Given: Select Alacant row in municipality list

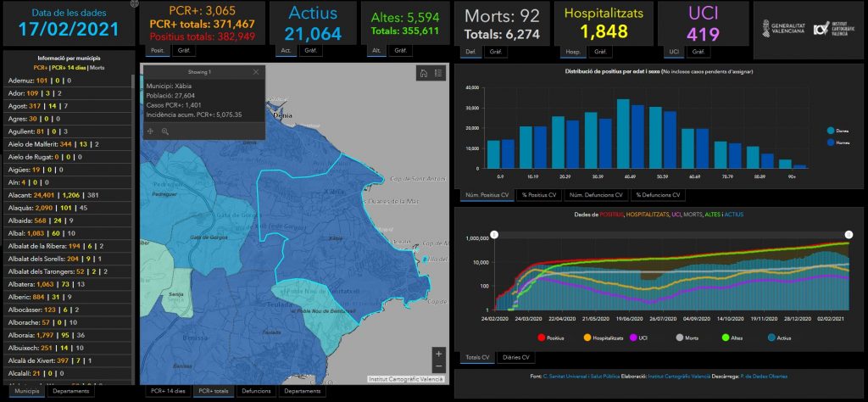Looking at the screenshot, I should click(x=67, y=195).
